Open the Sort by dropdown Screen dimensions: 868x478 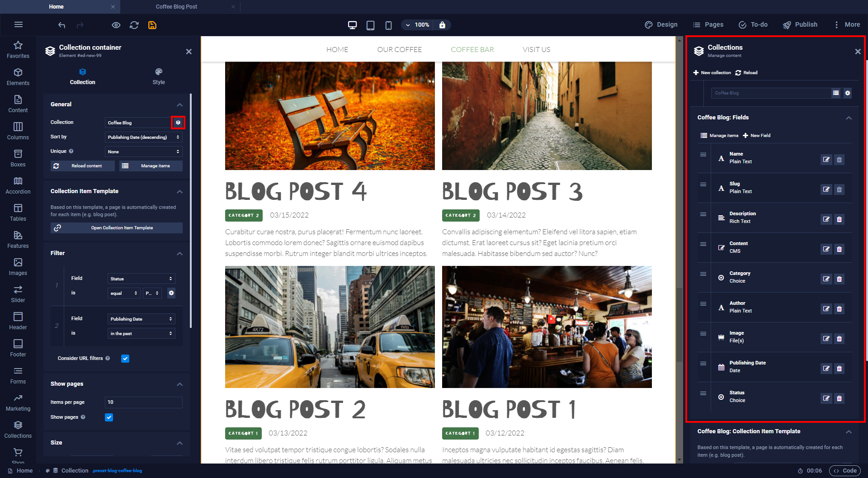[143, 137]
